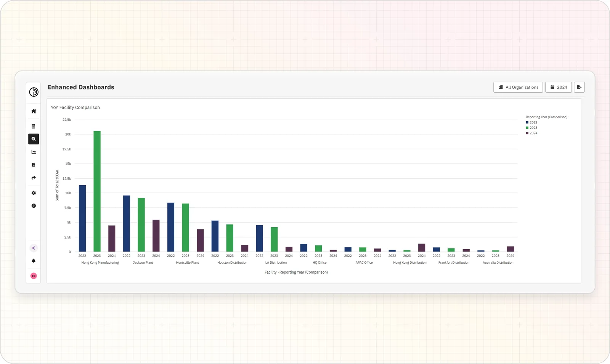
Task: Click the export icon button top right
Action: 579,87
